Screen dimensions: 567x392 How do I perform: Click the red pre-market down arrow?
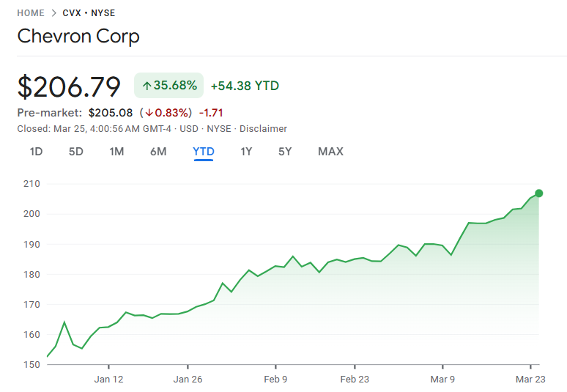(x=149, y=113)
